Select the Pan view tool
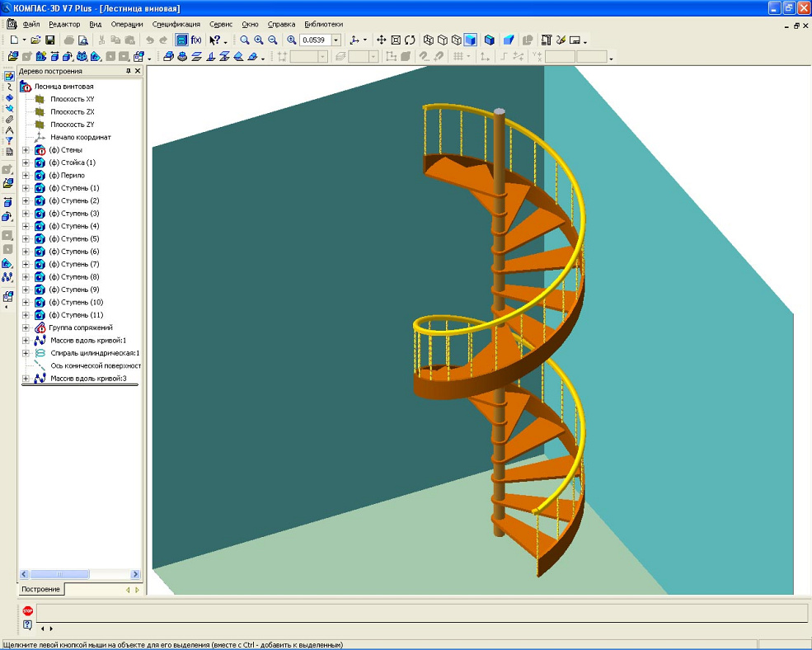812x650 pixels. click(x=382, y=40)
